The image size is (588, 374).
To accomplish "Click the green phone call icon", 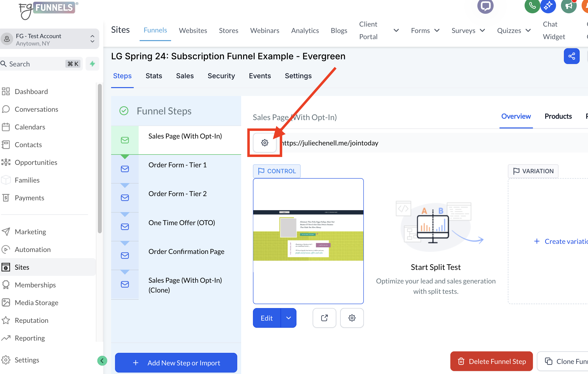I will pos(532,6).
